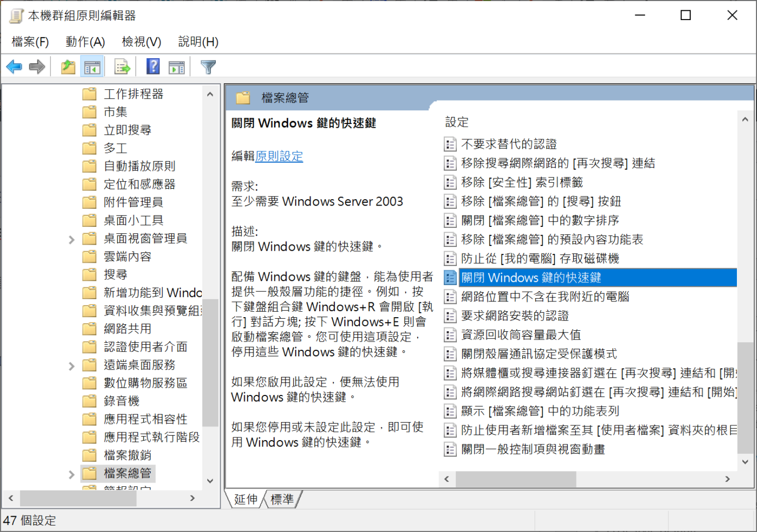The image size is (757, 532).
Task: Click the Back arrow toolbar icon
Action: click(14, 67)
